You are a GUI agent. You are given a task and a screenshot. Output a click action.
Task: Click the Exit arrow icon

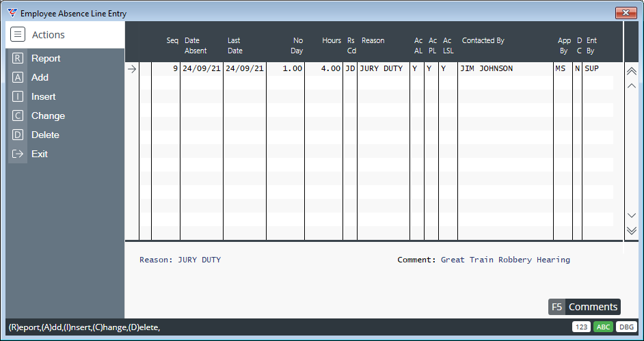(x=18, y=154)
